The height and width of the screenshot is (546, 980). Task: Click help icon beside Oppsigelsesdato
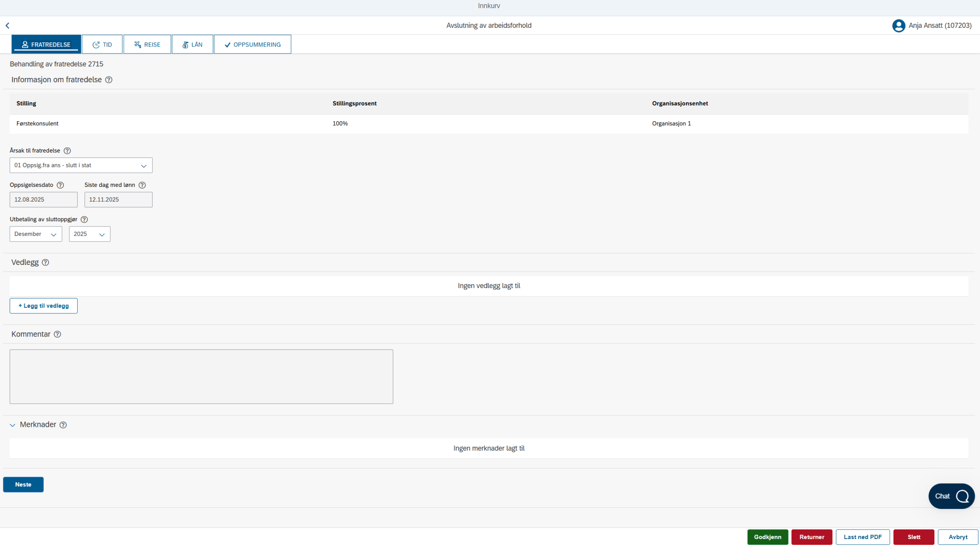60,185
